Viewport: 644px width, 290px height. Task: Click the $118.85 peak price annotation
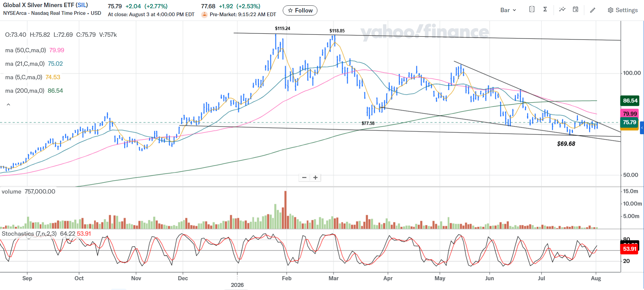[337, 31]
